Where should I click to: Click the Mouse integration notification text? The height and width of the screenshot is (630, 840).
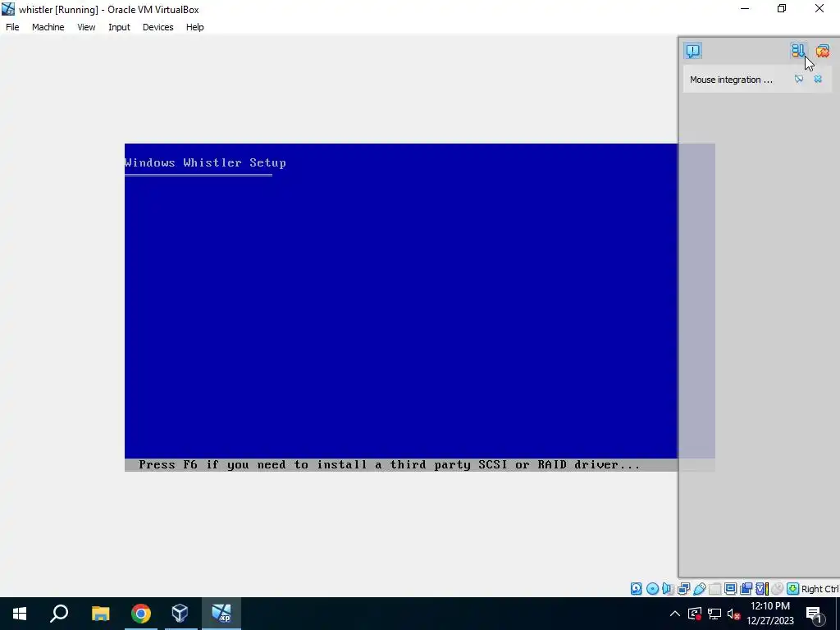[x=731, y=80]
